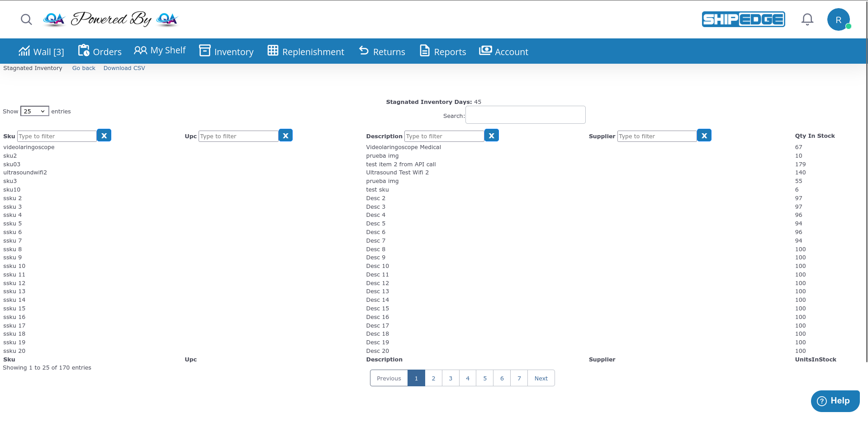Focus the table Search input field

click(x=525, y=115)
